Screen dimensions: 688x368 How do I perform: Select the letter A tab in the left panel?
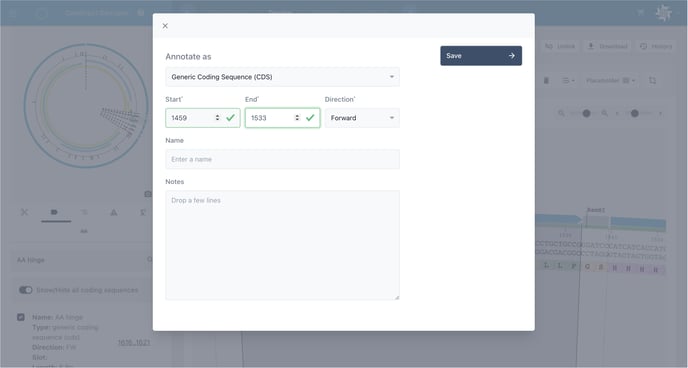click(x=114, y=212)
